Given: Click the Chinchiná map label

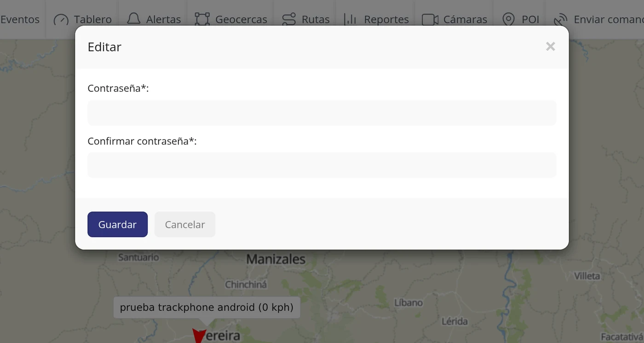Looking at the screenshot, I should pyautogui.click(x=246, y=285).
